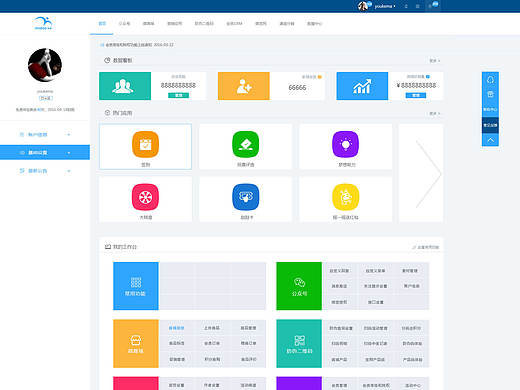Open 自定义菜单 link in 公众号 group
Screen dimensions: 520x390
point(375,271)
